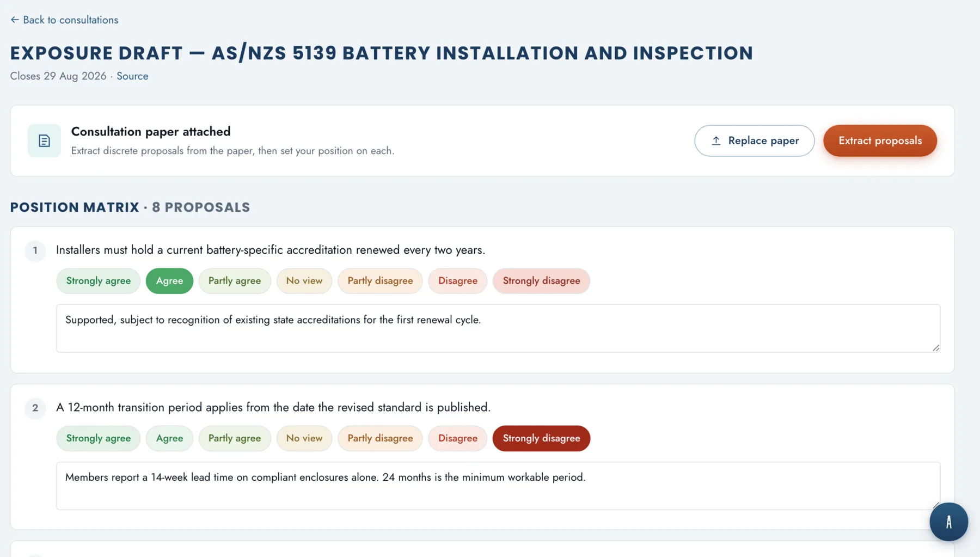Go back to consultations
980x557 pixels.
click(x=64, y=20)
